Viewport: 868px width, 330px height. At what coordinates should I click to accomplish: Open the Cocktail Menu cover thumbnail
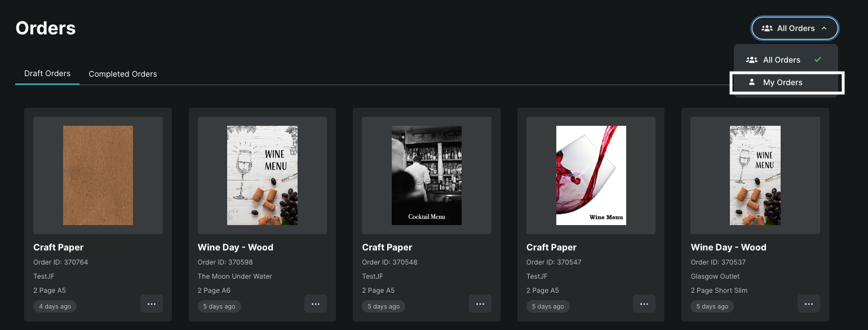click(427, 175)
